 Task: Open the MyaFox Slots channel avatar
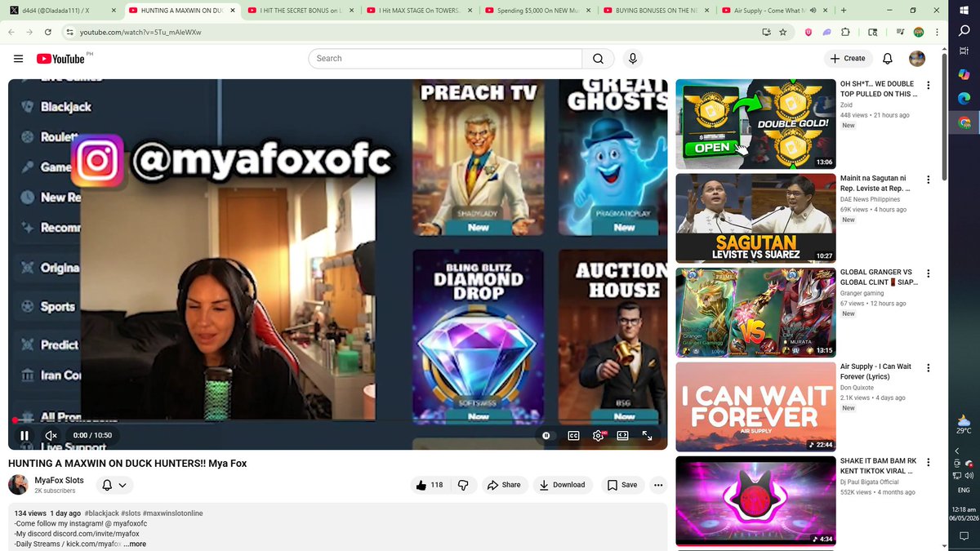[18, 485]
